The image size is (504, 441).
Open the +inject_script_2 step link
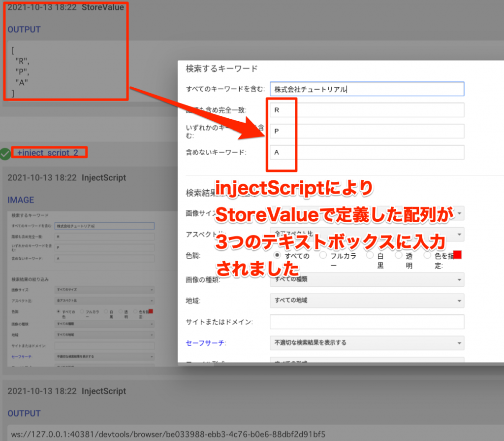tap(48, 153)
